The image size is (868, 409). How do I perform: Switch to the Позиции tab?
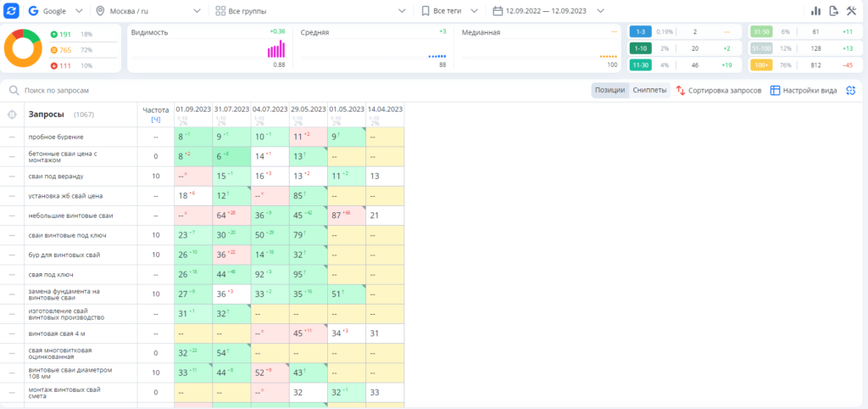610,90
